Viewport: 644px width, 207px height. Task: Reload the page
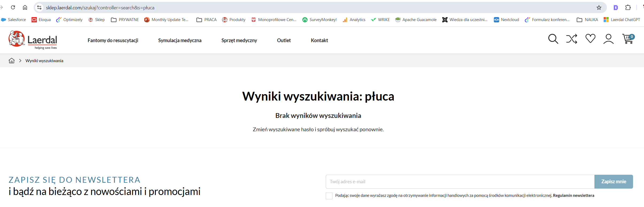[x=13, y=7]
